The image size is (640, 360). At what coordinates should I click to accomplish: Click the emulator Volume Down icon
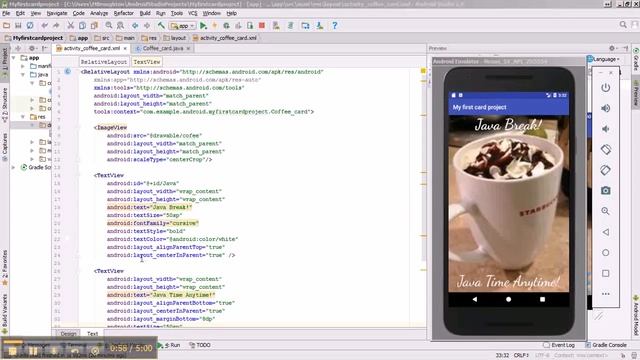pos(606,129)
